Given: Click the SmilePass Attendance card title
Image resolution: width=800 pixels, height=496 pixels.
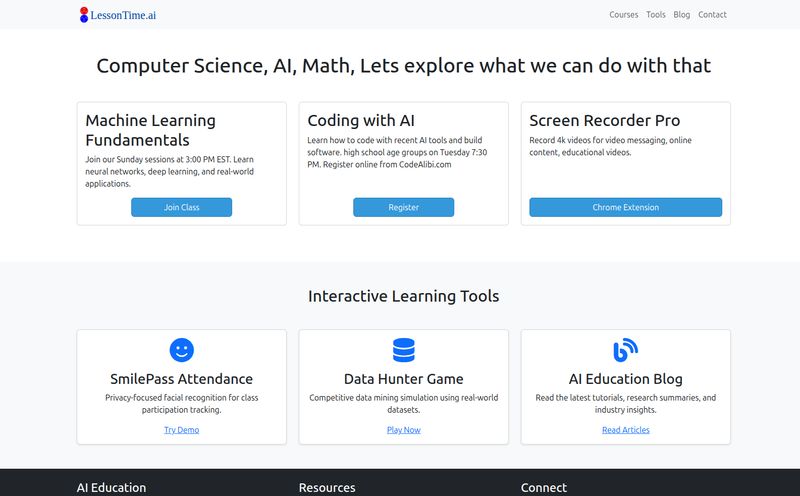Looking at the screenshot, I should tap(182, 379).
